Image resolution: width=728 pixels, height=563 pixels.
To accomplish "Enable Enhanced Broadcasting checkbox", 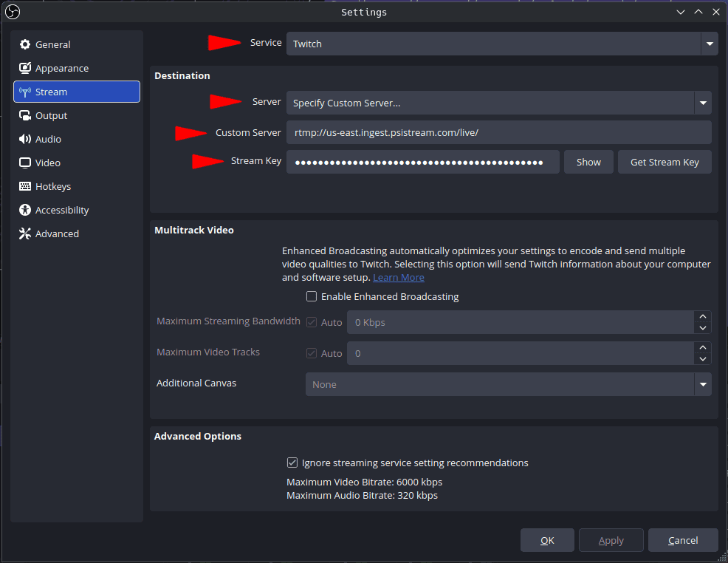I will pos(312,296).
